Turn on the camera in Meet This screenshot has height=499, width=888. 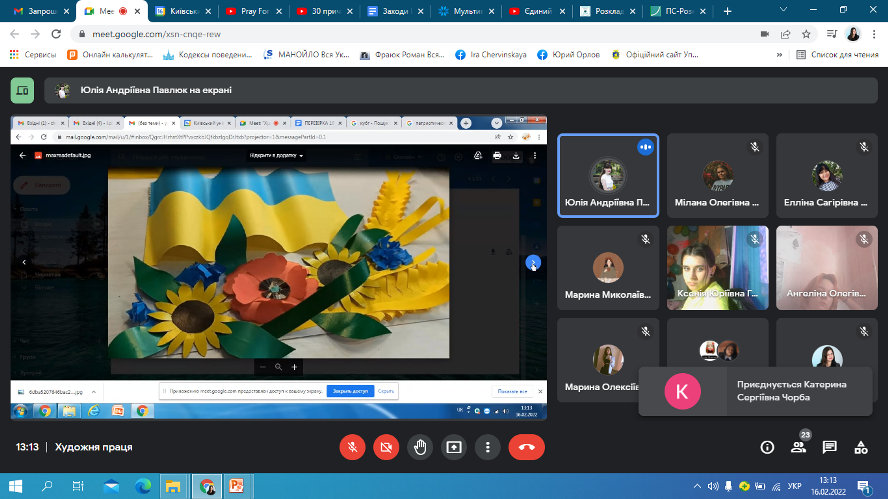click(386, 447)
